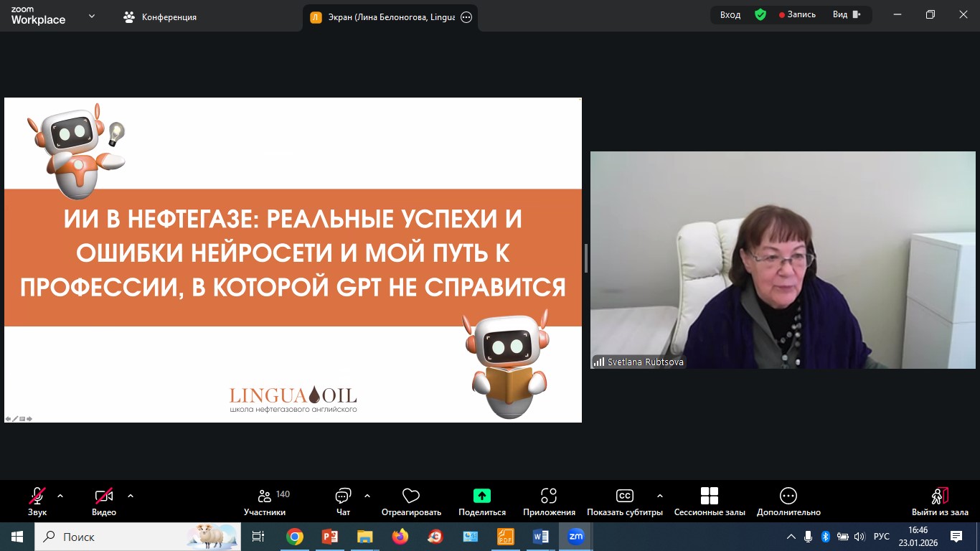Switch to the Конференция tab

tap(161, 17)
